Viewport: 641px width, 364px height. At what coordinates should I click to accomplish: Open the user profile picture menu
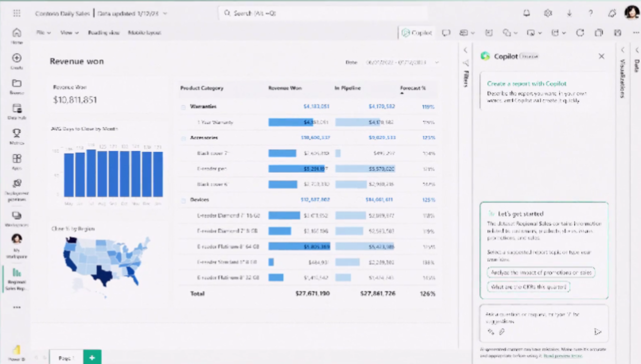(631, 13)
